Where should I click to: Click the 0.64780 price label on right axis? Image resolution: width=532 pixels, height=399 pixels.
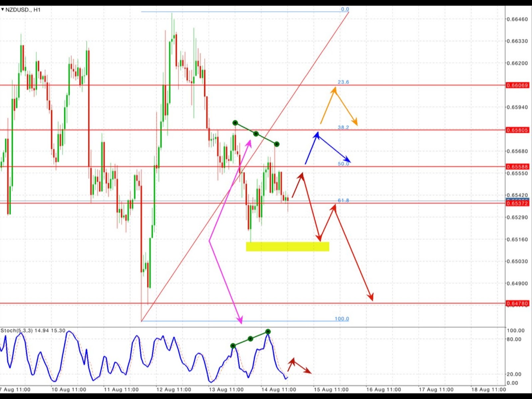point(517,303)
